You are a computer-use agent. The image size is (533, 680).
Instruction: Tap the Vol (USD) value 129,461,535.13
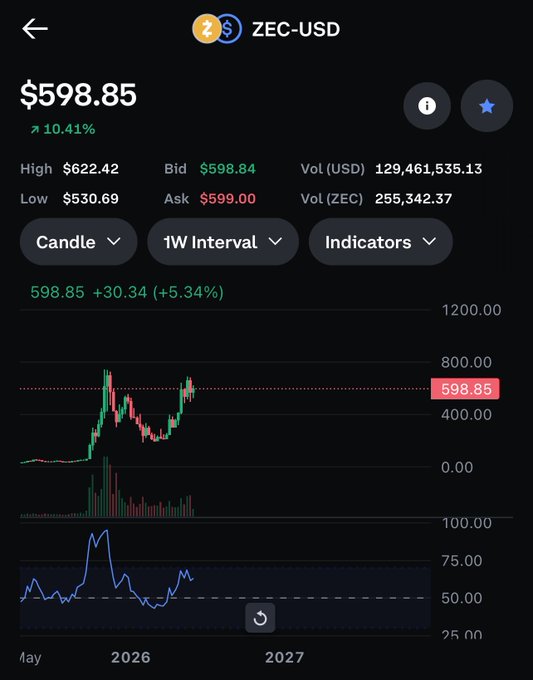(x=428, y=169)
